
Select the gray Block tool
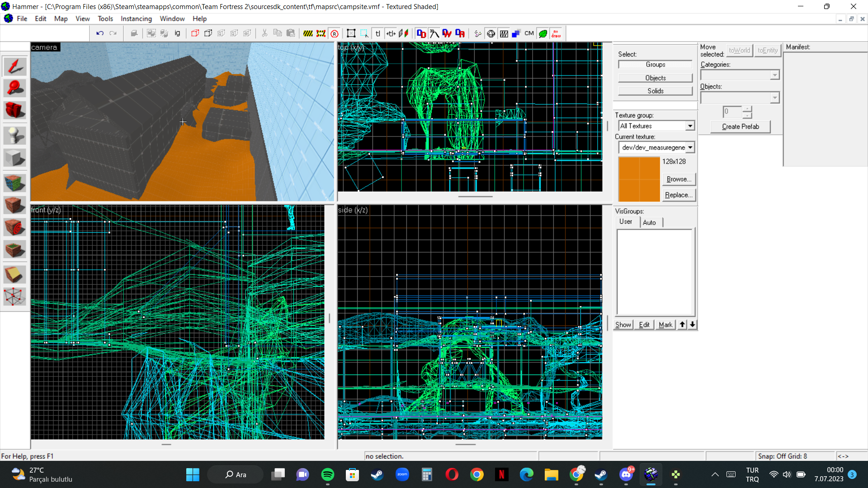[x=14, y=158]
